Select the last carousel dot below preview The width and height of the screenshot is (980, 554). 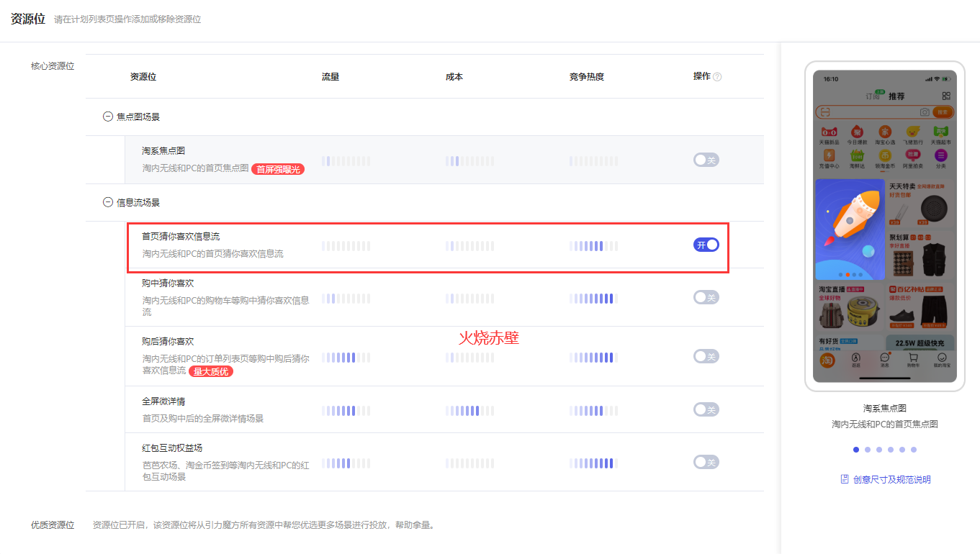914,450
